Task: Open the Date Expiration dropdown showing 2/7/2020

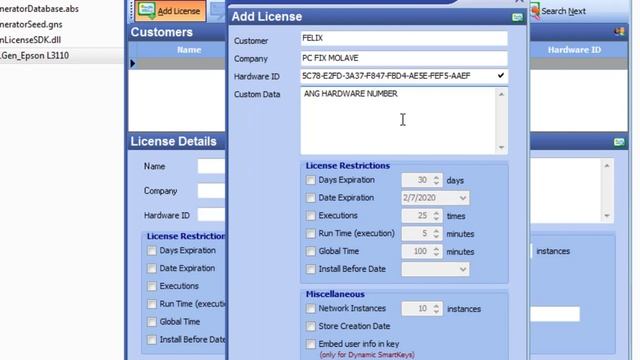Action: click(462, 198)
